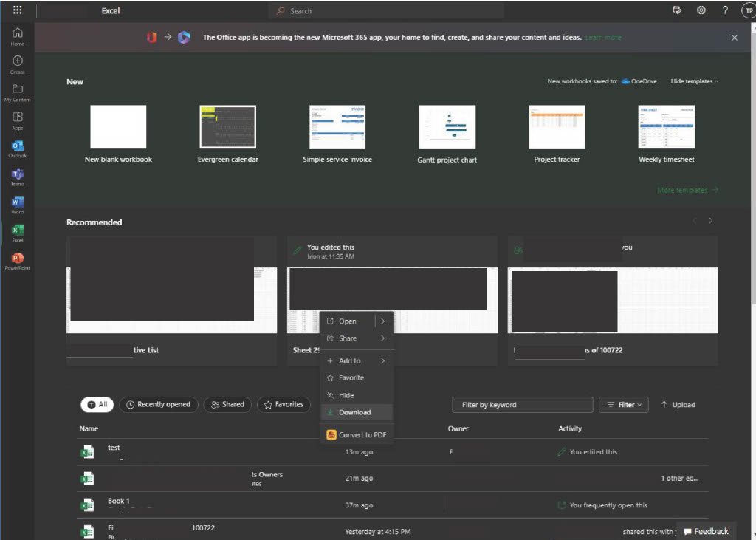Click the Upload arrow button
756x540 pixels.
678,404
